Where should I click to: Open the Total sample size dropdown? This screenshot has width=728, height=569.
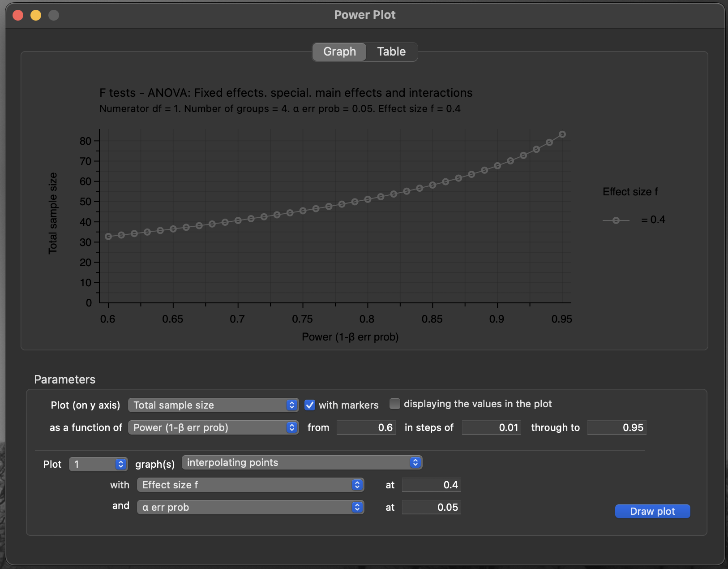pyautogui.click(x=213, y=405)
